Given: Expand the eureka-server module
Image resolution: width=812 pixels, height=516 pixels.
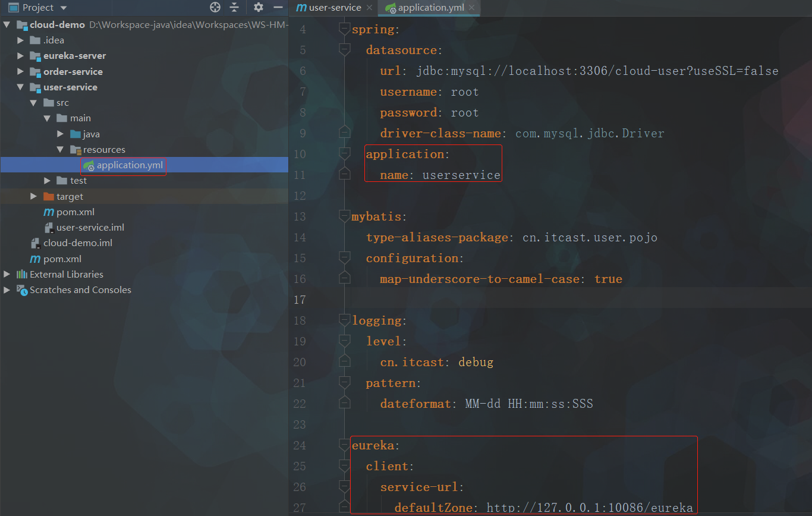Looking at the screenshot, I should (x=20, y=56).
